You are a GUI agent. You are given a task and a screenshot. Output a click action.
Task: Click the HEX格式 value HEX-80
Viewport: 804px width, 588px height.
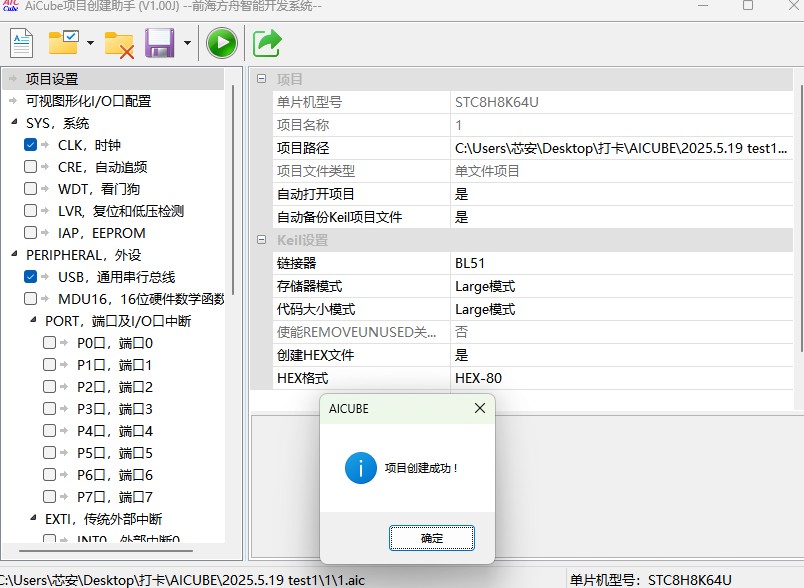621,378
